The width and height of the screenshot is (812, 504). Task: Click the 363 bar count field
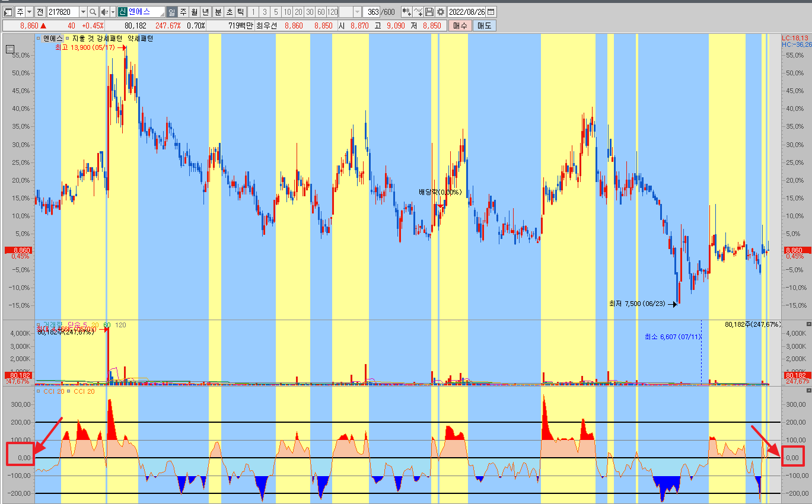tap(372, 12)
